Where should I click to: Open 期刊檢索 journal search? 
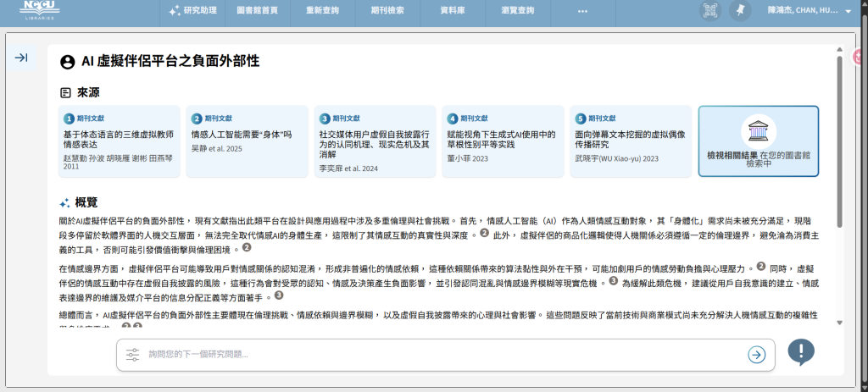pos(387,10)
